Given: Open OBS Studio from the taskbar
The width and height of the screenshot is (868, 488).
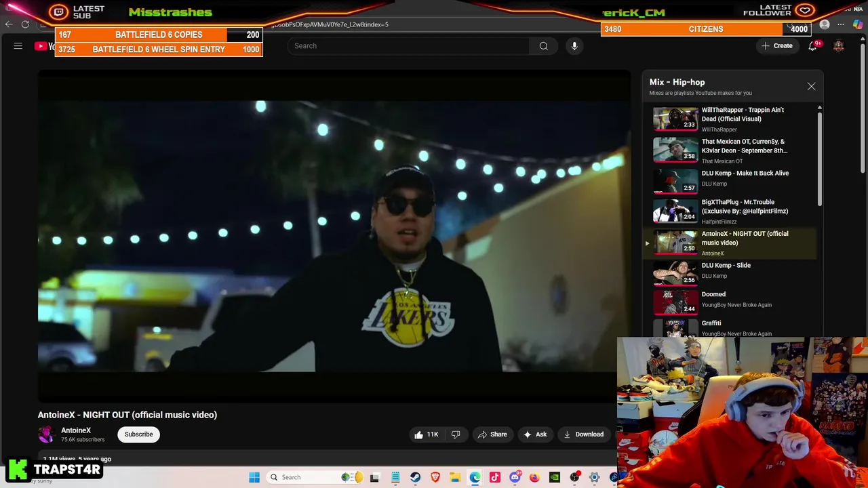Looking at the screenshot, I should click(x=574, y=477).
